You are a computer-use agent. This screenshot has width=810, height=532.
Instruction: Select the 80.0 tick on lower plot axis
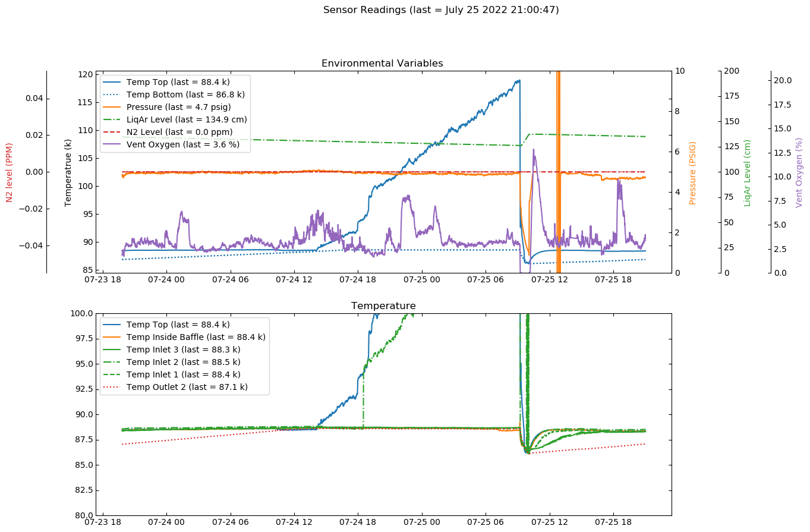[x=85, y=515]
